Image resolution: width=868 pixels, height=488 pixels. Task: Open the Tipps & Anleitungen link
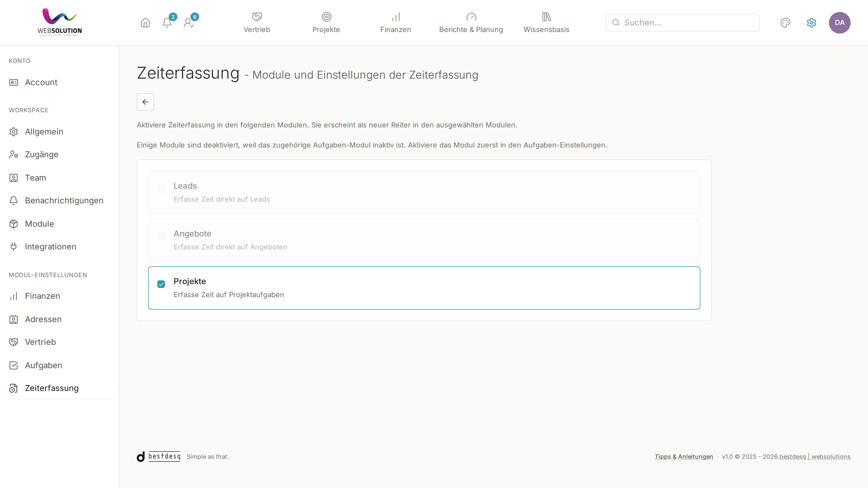pyautogui.click(x=684, y=457)
